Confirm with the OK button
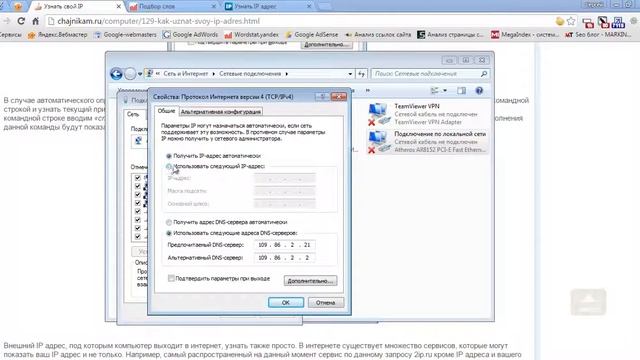 (286, 302)
